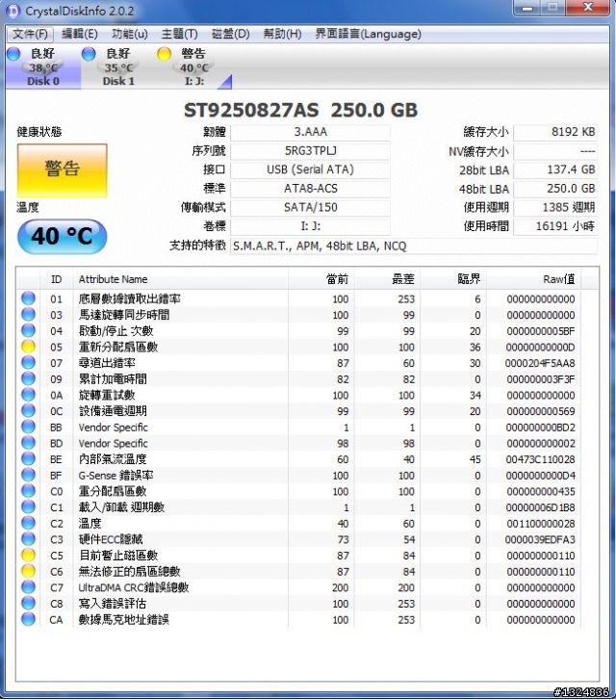Click the standard field ATA8-ACS
Viewport: 616px width, 700px height.
tap(310, 189)
